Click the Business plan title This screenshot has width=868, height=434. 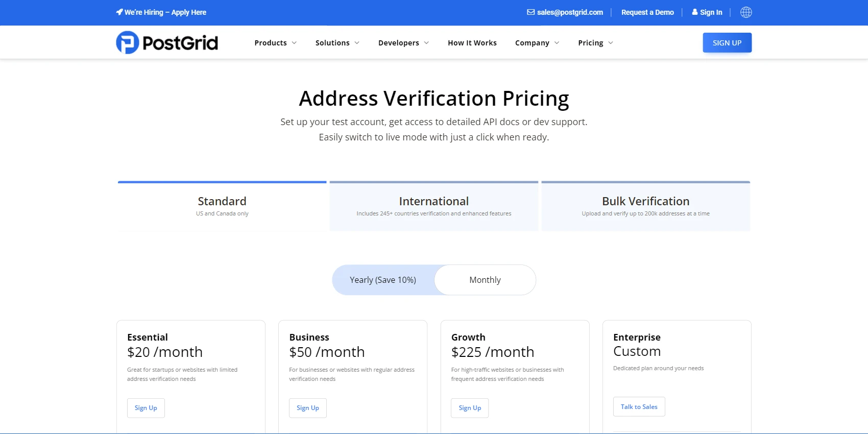point(309,337)
